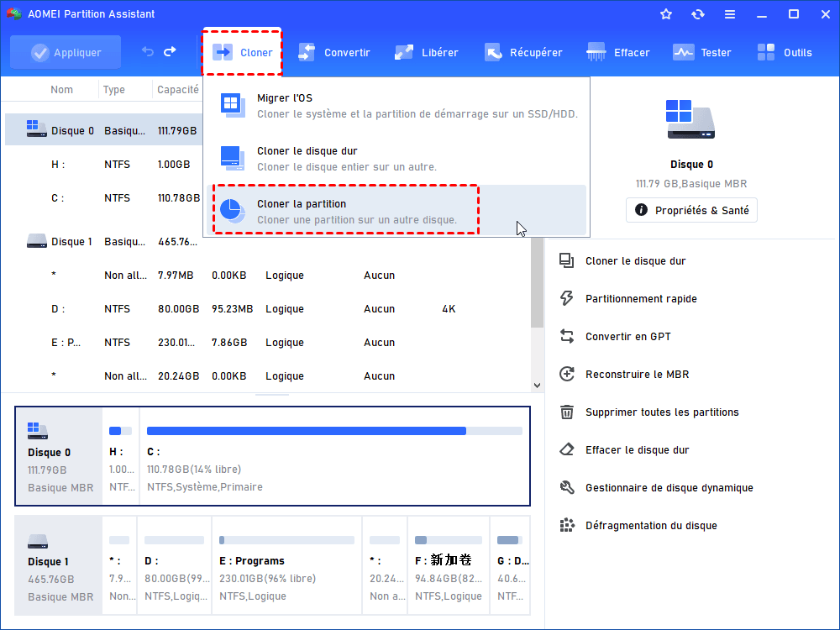Select the 7.9 unallocated block on Disque 1

tap(120, 565)
